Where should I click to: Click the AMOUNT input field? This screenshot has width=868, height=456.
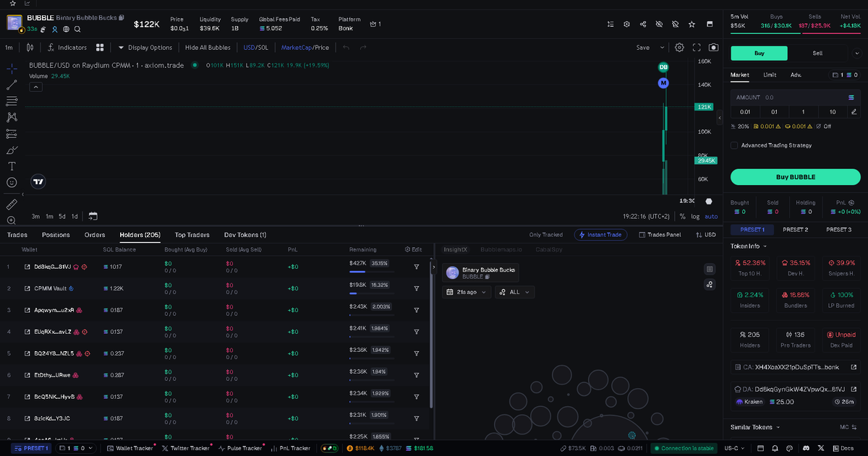pyautogui.click(x=795, y=97)
